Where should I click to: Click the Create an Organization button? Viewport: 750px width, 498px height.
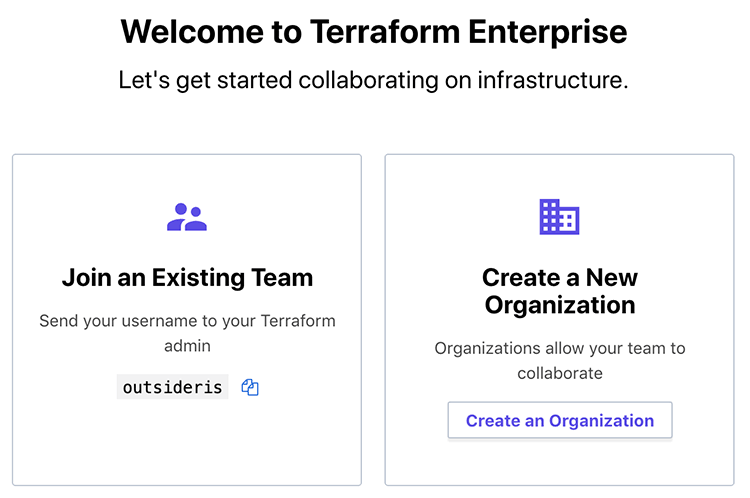click(560, 421)
